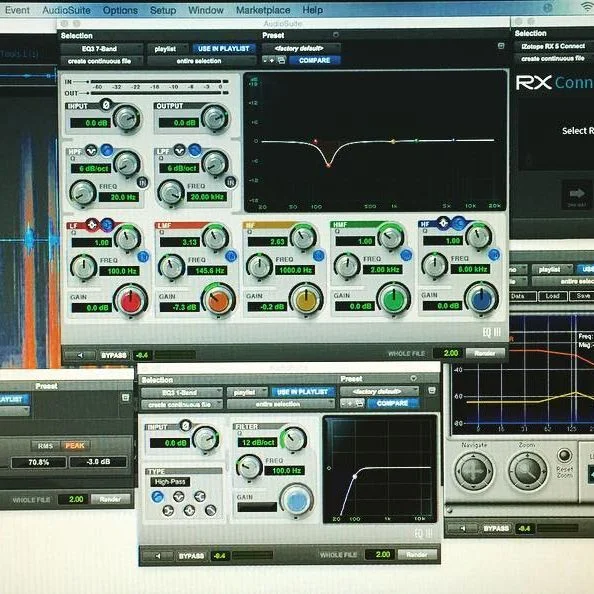Toggle the HMF band IN button
Image resolution: width=594 pixels, height=594 pixels.
click(x=406, y=255)
